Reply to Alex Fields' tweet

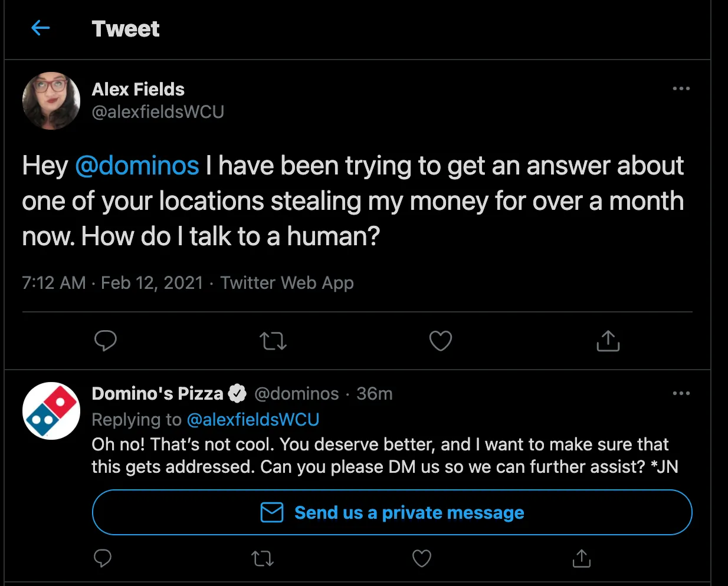click(106, 341)
